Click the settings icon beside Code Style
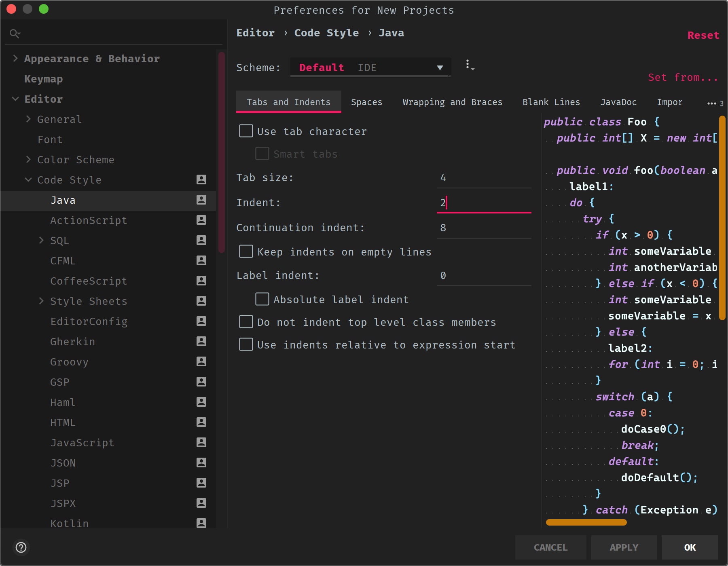 (202, 180)
